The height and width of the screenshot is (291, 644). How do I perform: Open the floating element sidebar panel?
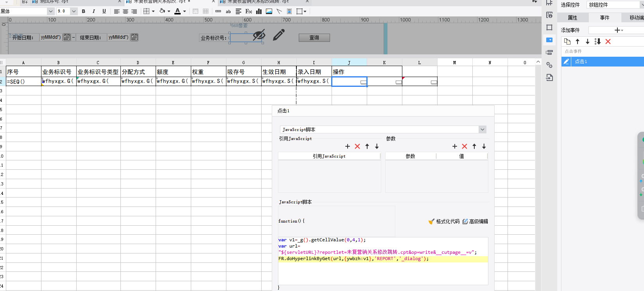click(x=549, y=27)
